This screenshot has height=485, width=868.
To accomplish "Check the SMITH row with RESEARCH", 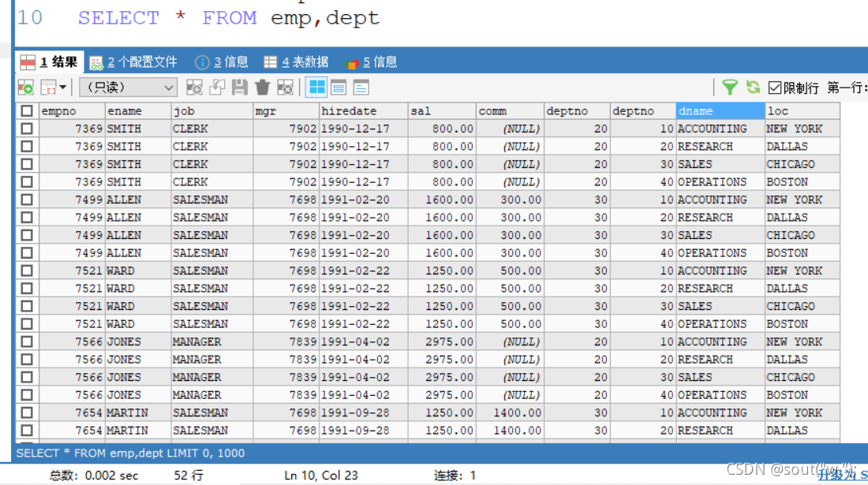I will coord(27,146).
